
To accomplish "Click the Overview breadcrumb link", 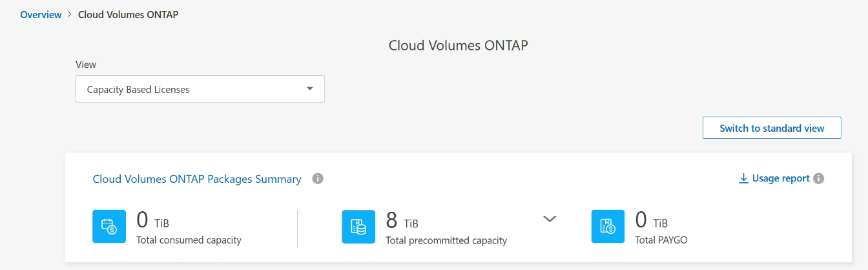I will [x=41, y=14].
